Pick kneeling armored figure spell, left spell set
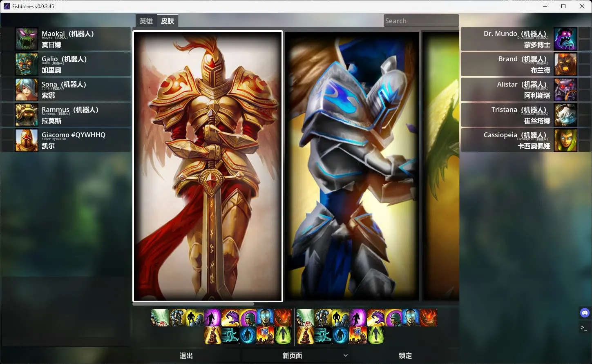592x364 pixels. tap(177, 317)
